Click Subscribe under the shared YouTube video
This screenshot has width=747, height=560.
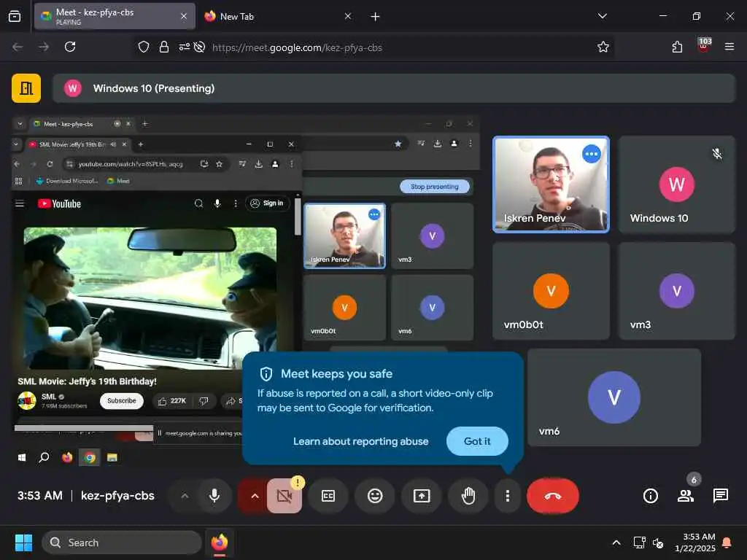122,401
